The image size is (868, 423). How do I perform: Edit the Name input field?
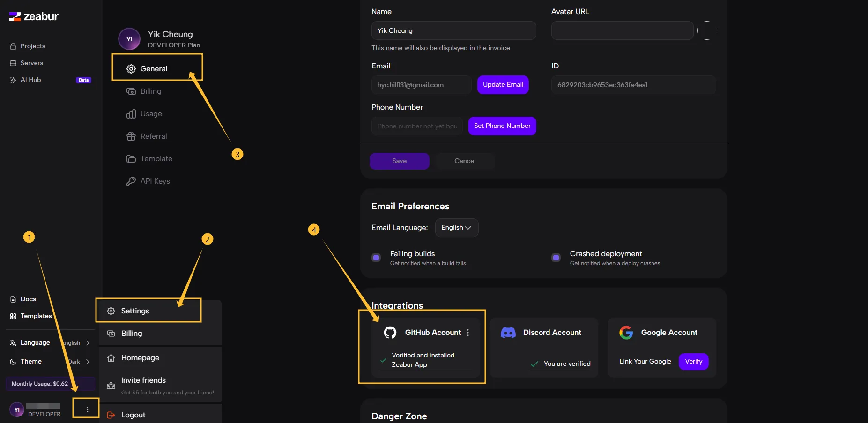(453, 30)
